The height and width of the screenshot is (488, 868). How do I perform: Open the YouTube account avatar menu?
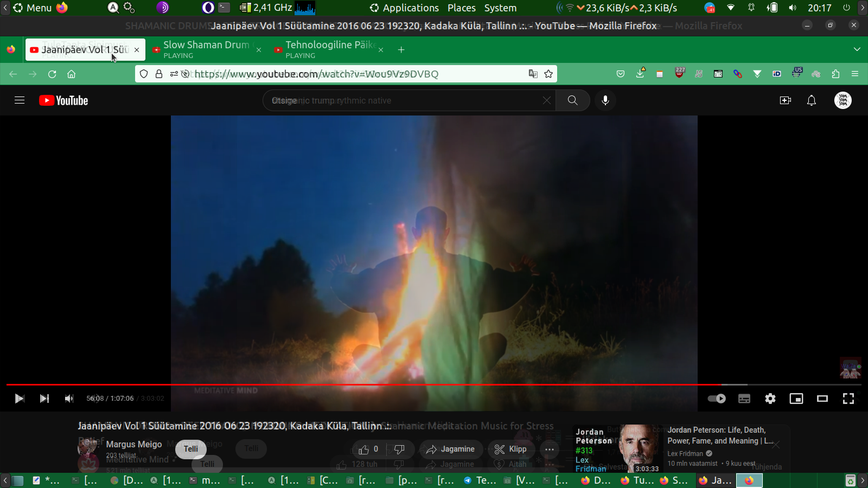(x=843, y=100)
